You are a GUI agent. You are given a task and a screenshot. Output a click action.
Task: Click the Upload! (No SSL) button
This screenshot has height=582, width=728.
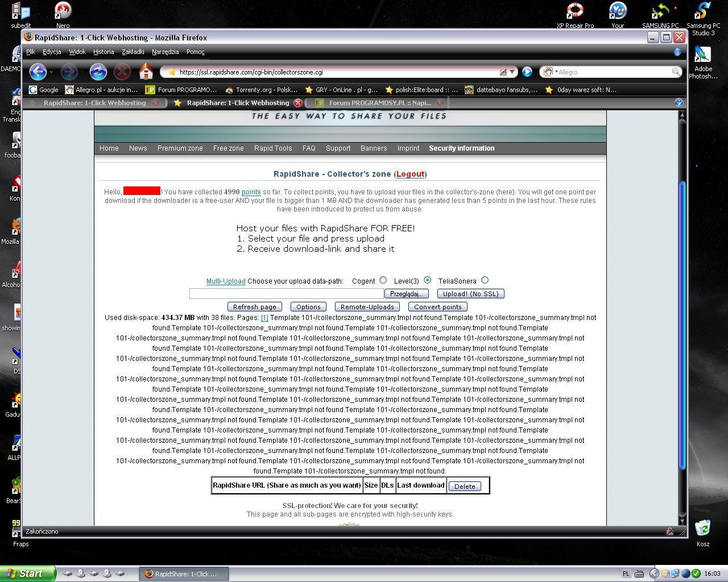pyautogui.click(x=470, y=294)
